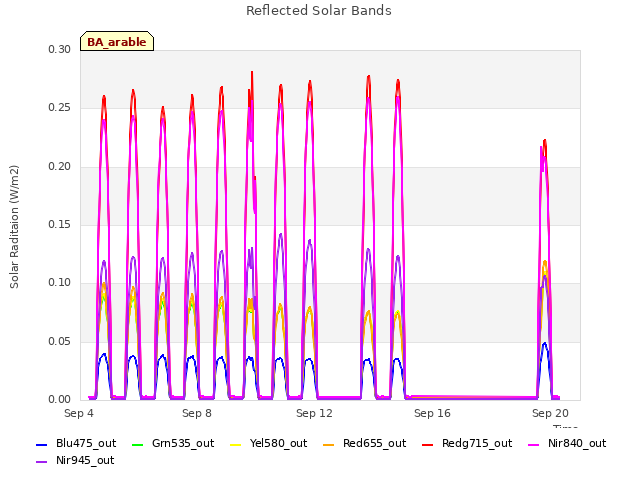Image resolution: width=640 pixels, height=480 pixels.
Task: Click the 0.30 y-axis tick label
Action: tap(60, 49)
